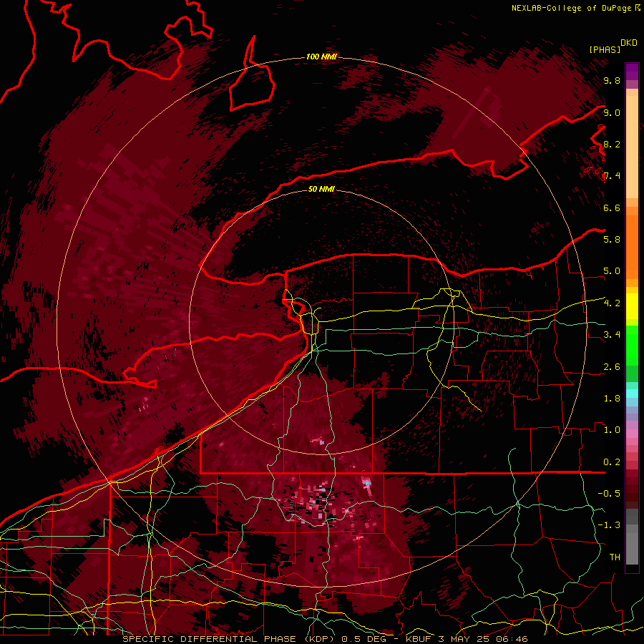Click the 5.8 value on the scale
Screen dimensions: 644x644
coord(612,240)
